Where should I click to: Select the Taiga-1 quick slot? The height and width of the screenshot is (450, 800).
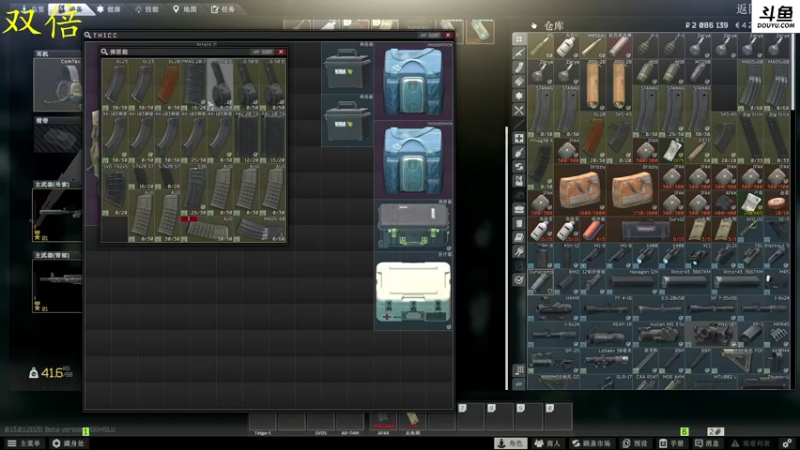click(262, 422)
